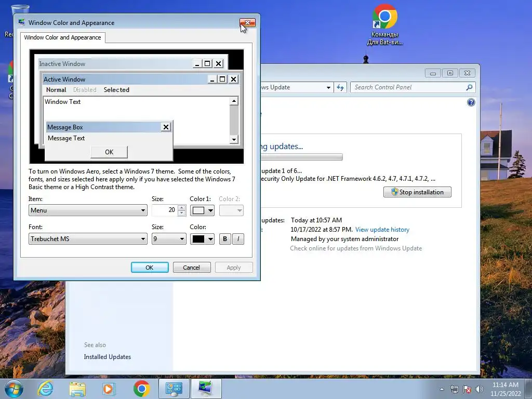Open the font Color picker dropdown
Viewport: 532px width, 399px height.
tap(202, 239)
